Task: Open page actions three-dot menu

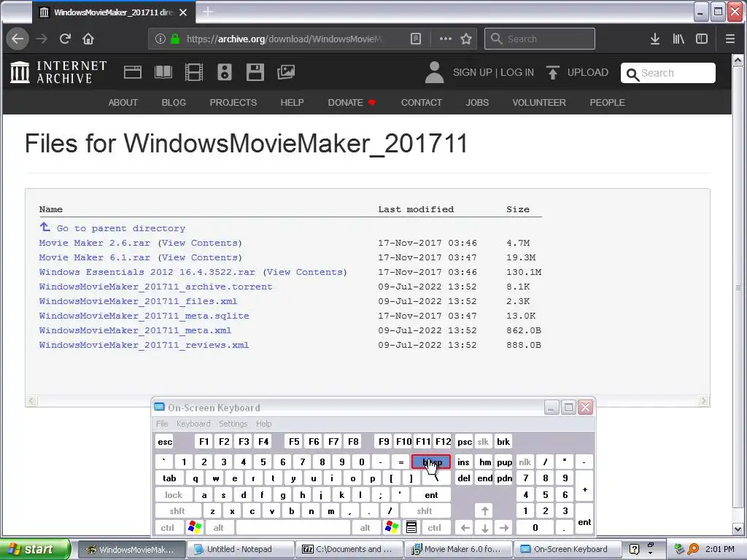Action: tap(446, 39)
